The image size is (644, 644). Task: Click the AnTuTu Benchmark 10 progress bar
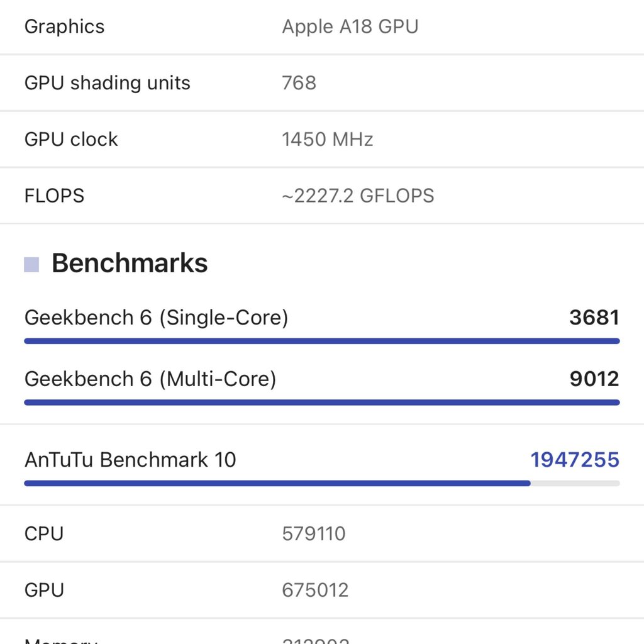pyautogui.click(x=321, y=484)
